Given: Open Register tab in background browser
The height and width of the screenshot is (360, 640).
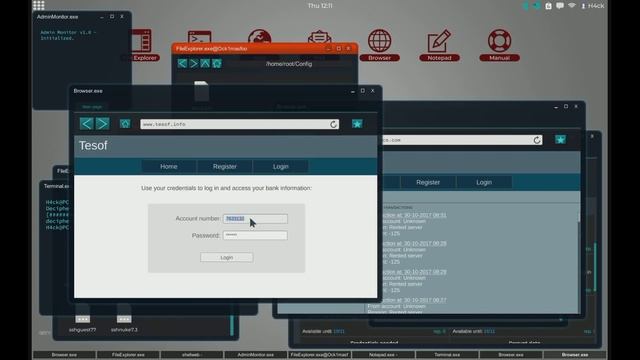Looking at the screenshot, I should [x=428, y=182].
